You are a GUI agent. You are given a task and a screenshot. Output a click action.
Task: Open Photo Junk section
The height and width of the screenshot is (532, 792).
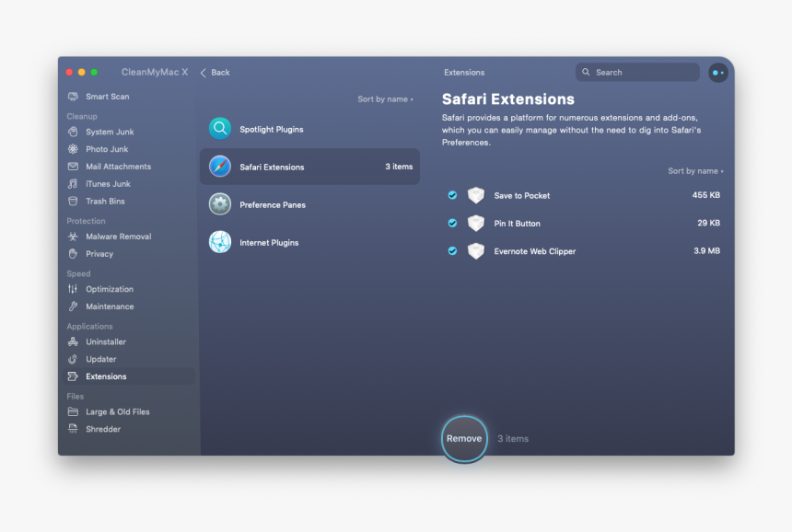tap(107, 149)
